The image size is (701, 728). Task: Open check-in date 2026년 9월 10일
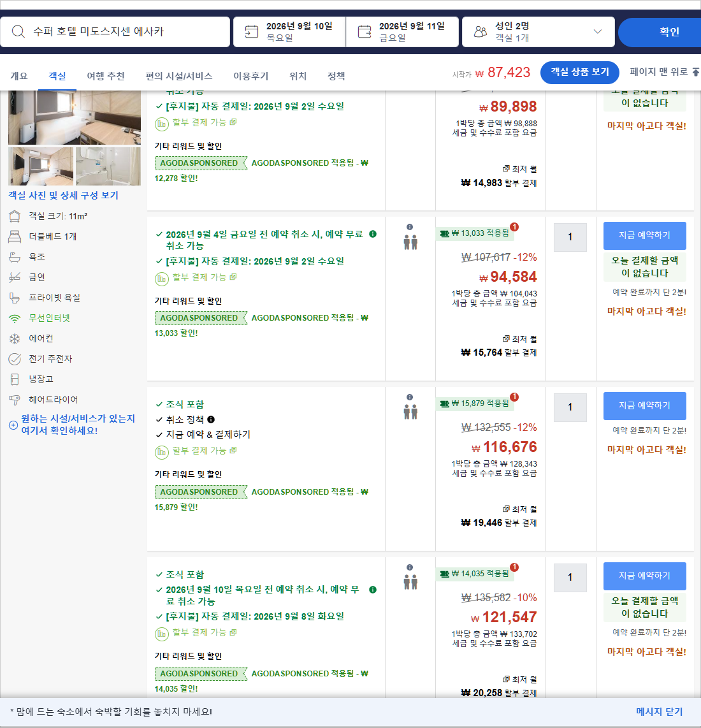(289, 32)
